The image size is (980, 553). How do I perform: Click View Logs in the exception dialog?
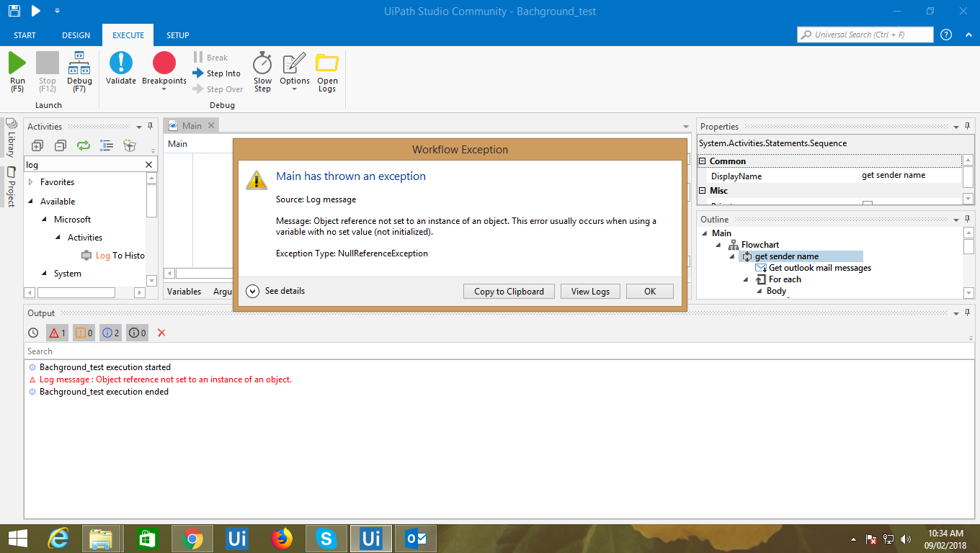590,292
